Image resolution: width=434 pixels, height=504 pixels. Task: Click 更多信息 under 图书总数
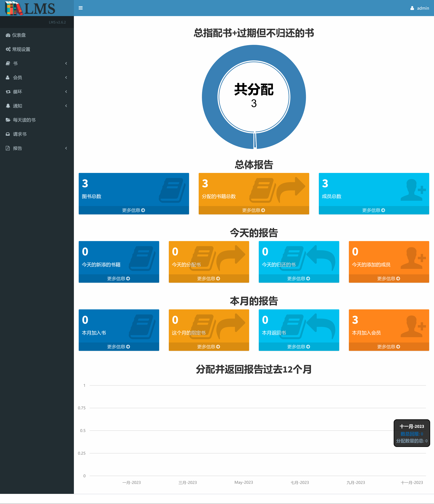(x=133, y=210)
